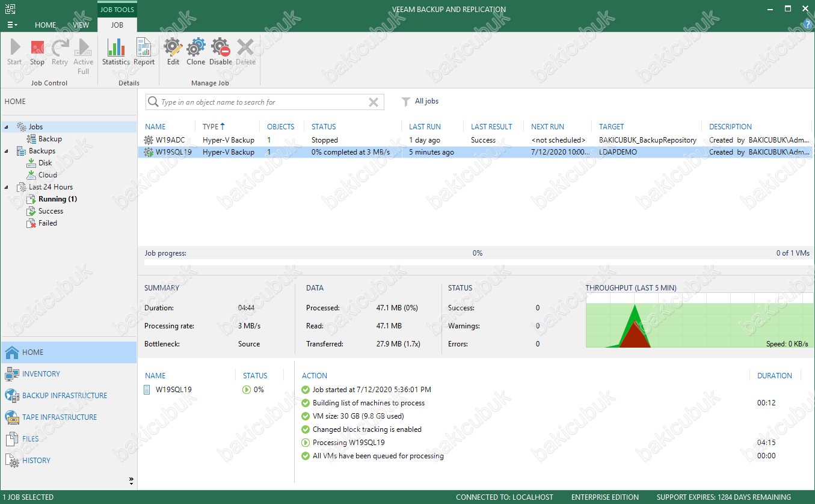This screenshot has width=815, height=504.
Task: Switch to the HOME ribbon tab
Action: click(46, 25)
